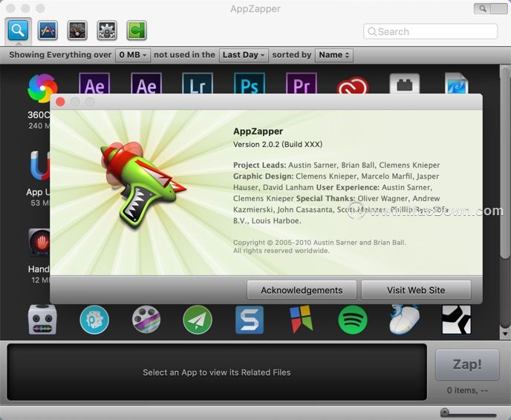Select the Spotify app icon
The height and width of the screenshot is (420, 511).
[x=353, y=320]
